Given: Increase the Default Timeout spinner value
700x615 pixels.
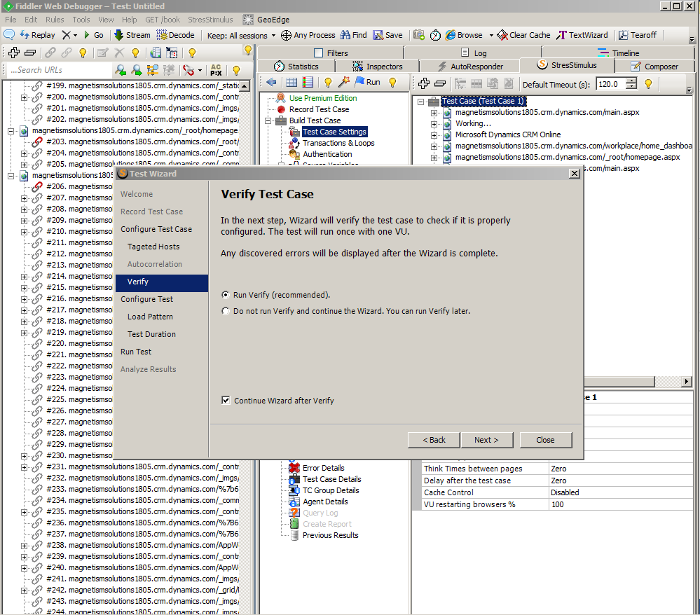Looking at the screenshot, I should [631, 81].
